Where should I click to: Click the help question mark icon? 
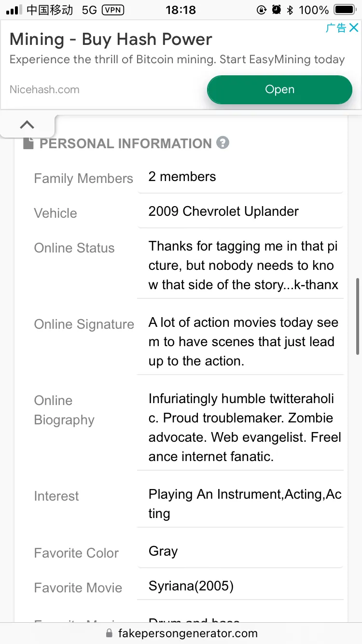coord(223,143)
